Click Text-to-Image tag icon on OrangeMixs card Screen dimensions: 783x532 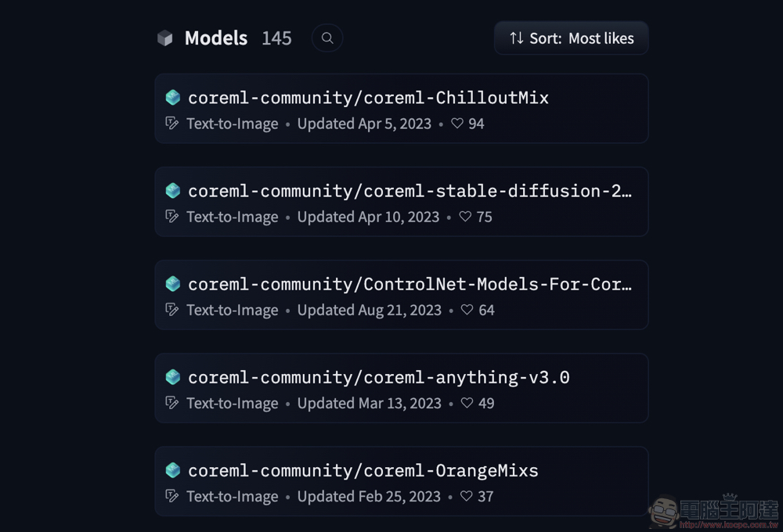point(171,496)
